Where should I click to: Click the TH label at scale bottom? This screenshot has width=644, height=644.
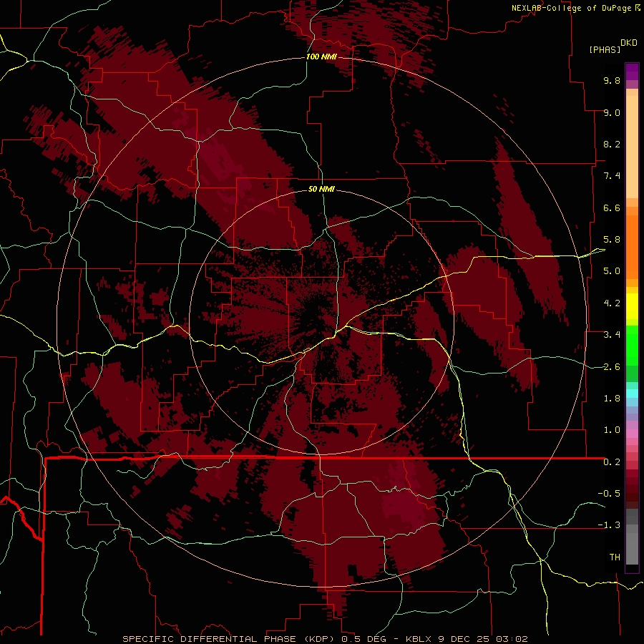point(615,557)
